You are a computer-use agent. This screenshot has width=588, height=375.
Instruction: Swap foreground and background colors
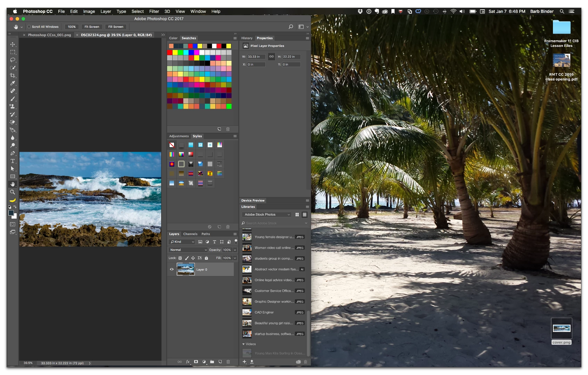click(x=15, y=207)
